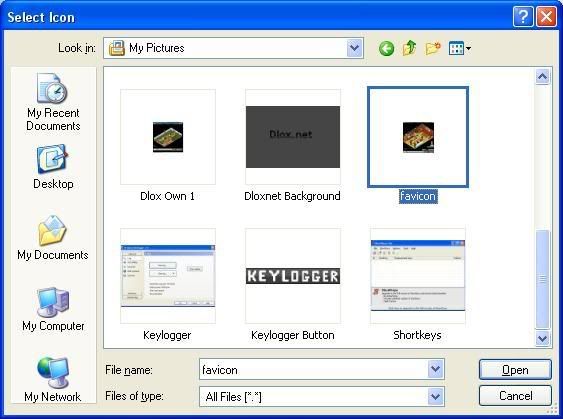Click inside the File name text field
Viewport: 563px width, 419px height.
point(313,369)
